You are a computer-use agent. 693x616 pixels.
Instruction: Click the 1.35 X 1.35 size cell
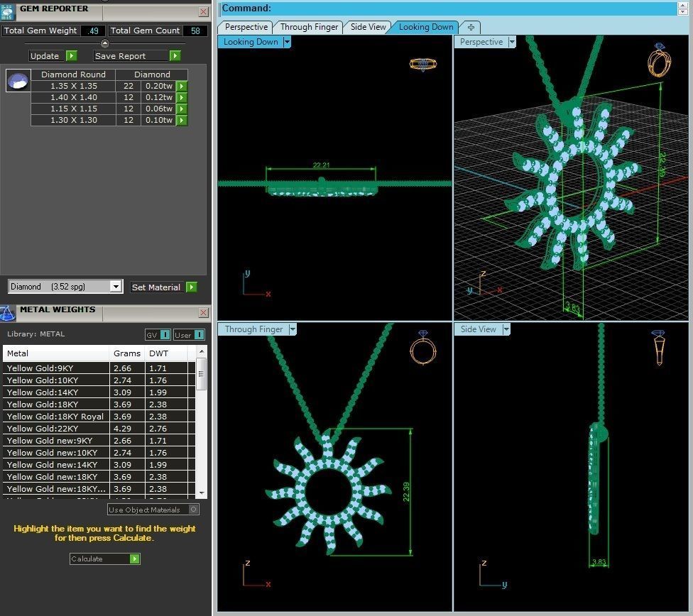pos(73,86)
